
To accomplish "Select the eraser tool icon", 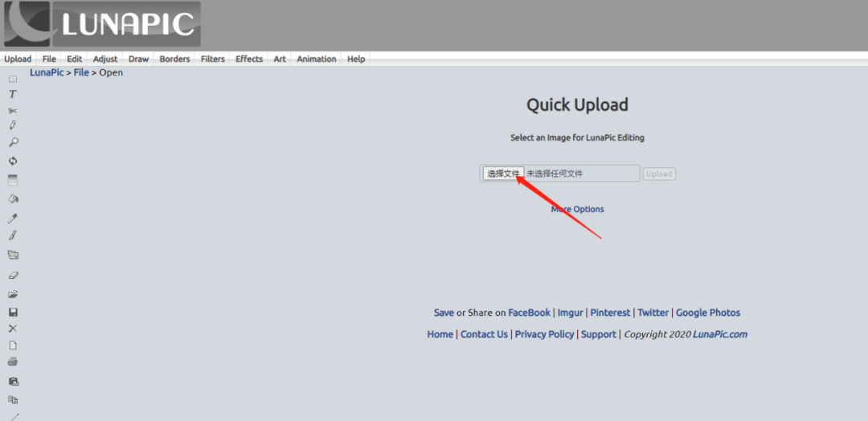I will 14,275.
